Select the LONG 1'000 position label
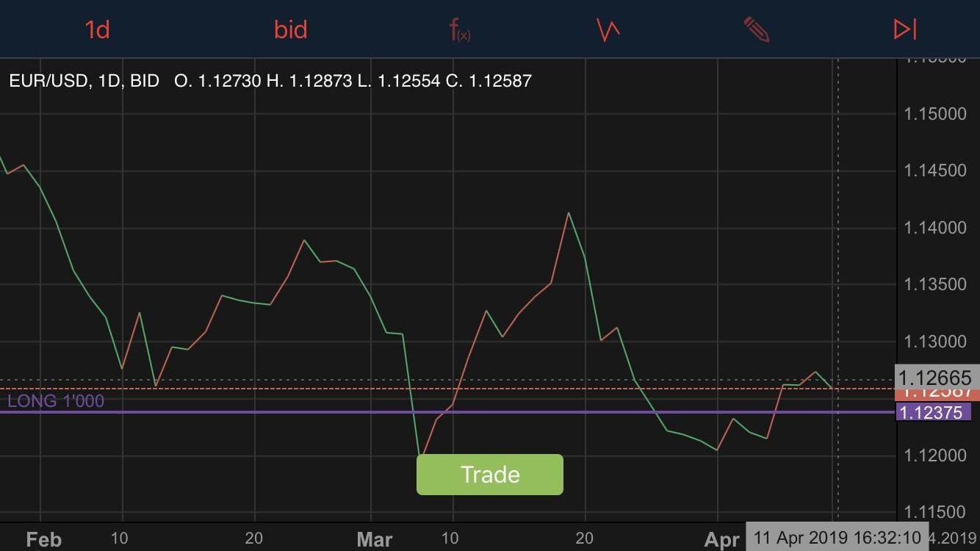This screenshot has height=551, width=980. tap(56, 401)
